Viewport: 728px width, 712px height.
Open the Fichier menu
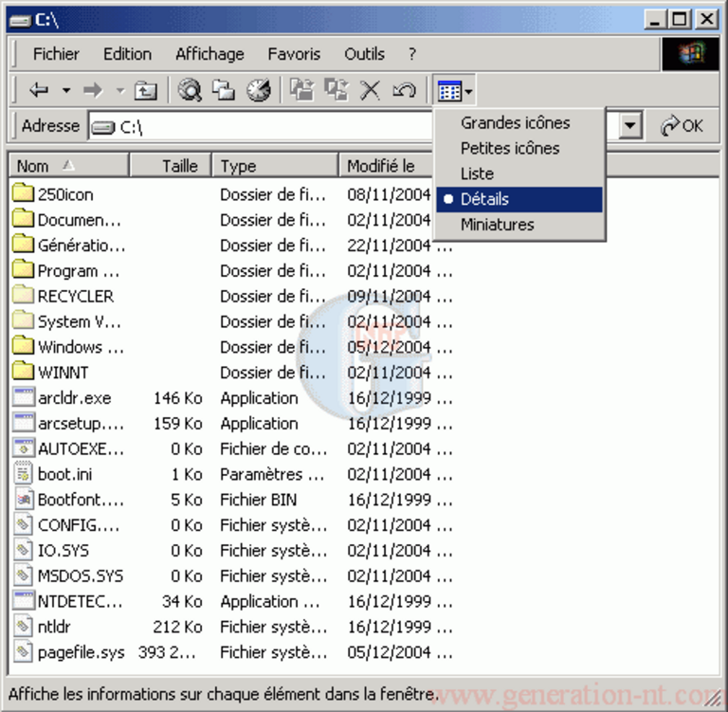coord(56,54)
